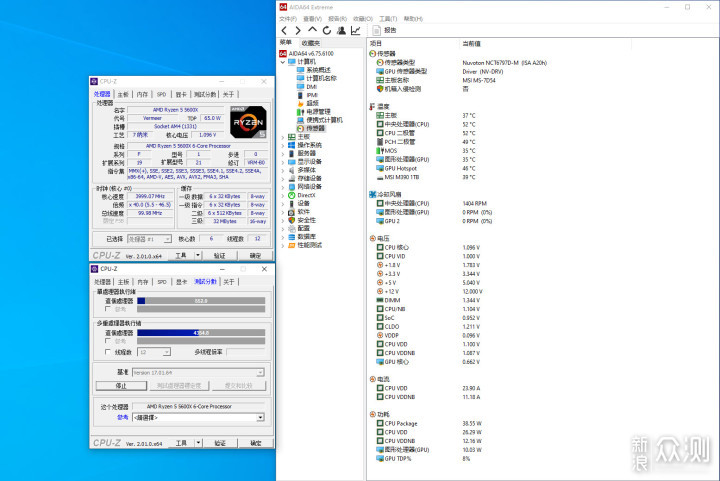Expand the 显示设备 tree node
Image resolution: width=720 pixels, height=481 pixels.
pyautogui.click(x=283, y=162)
